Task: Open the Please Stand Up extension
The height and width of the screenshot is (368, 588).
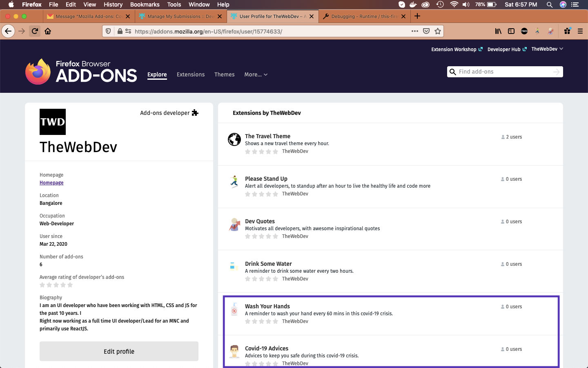Action: 266,179
